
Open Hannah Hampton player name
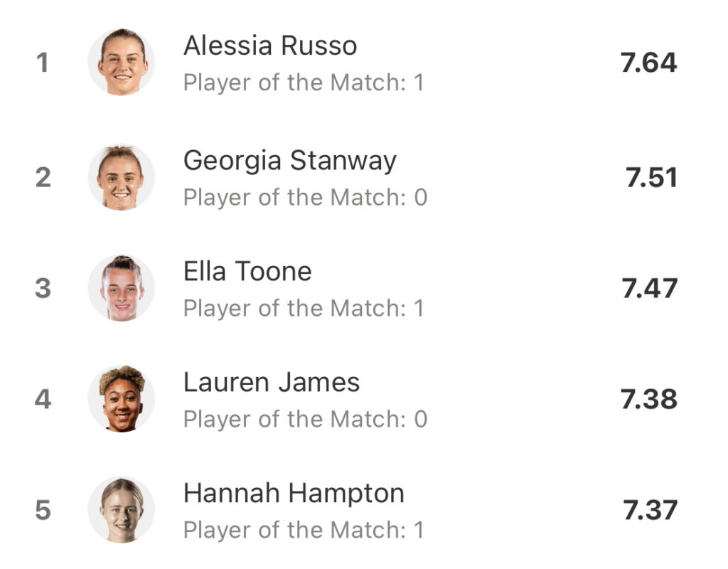(294, 494)
